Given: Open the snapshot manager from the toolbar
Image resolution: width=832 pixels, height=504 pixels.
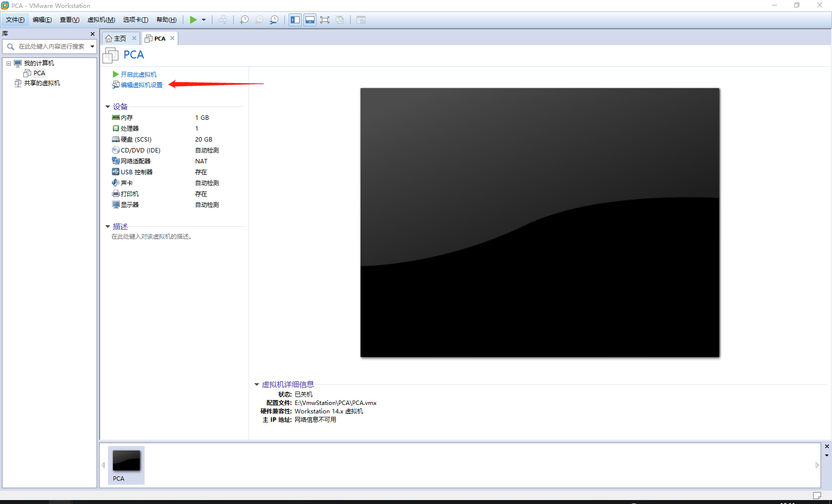Looking at the screenshot, I should coord(274,20).
